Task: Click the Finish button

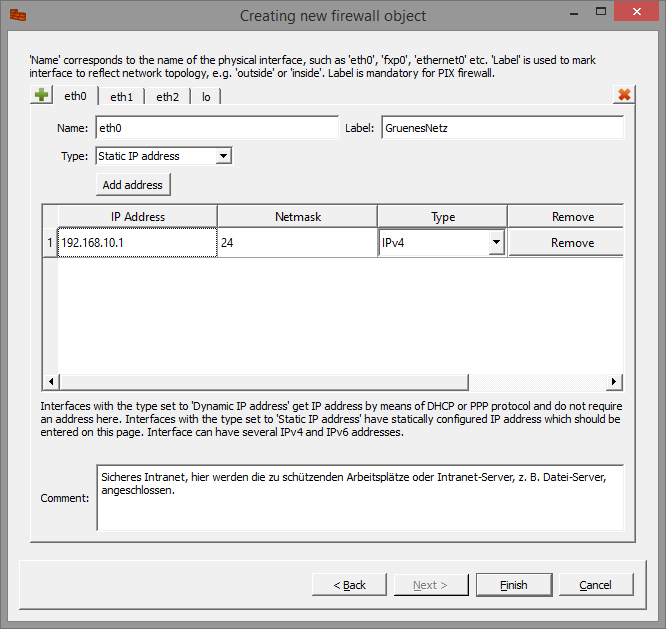Action: pyautogui.click(x=513, y=585)
